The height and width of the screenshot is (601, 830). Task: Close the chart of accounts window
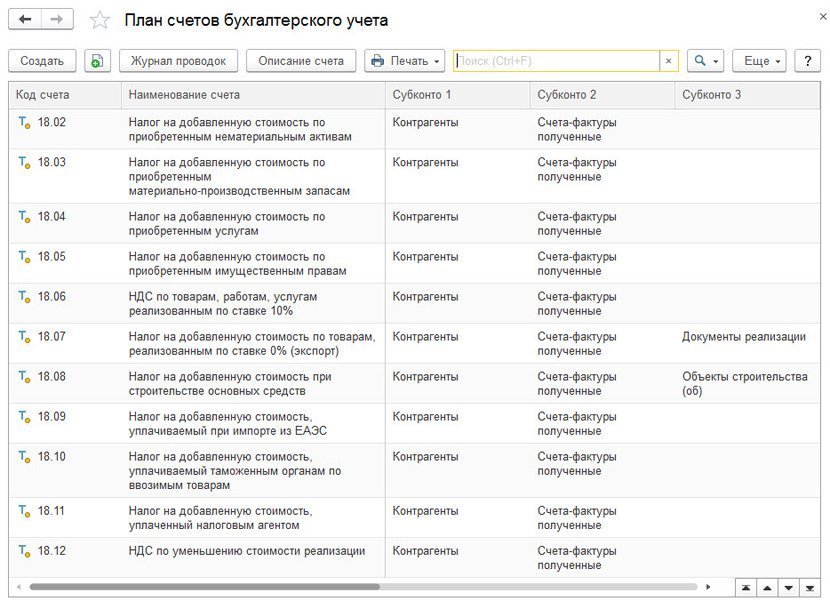click(823, 16)
